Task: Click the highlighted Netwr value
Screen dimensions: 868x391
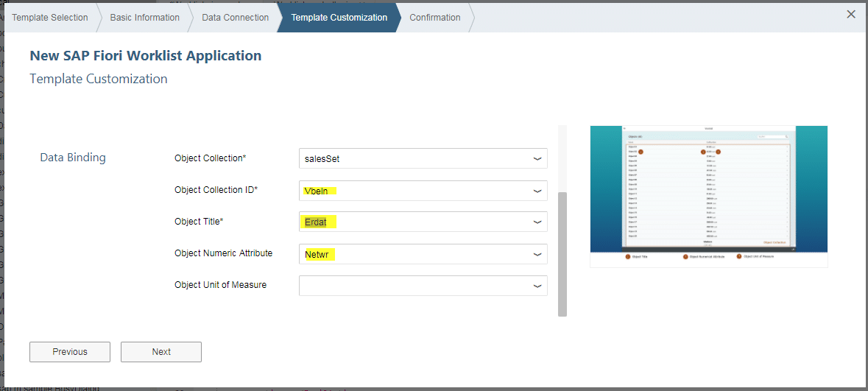Action: 320,254
